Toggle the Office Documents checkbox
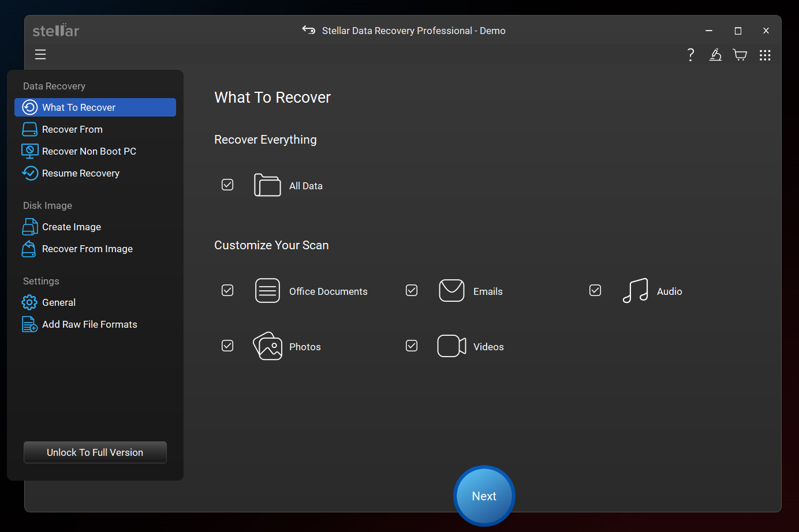This screenshot has width=799, height=532. (227, 290)
